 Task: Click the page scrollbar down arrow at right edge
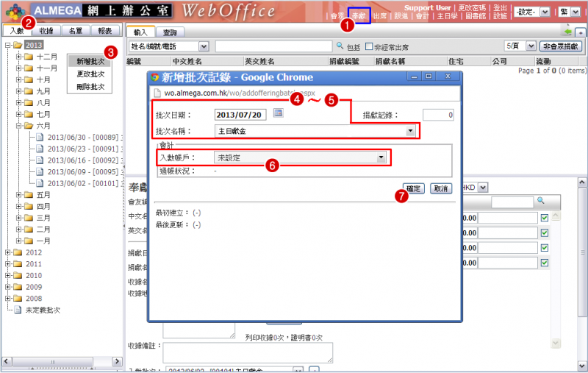(x=582, y=366)
